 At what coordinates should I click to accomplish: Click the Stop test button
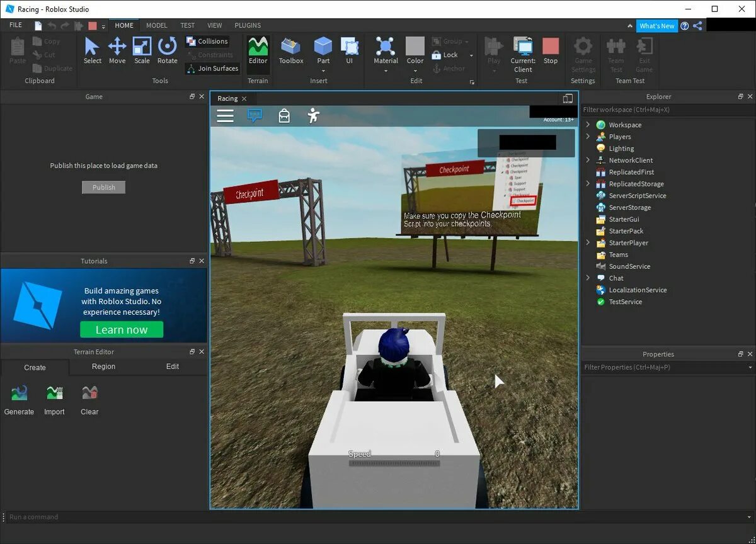point(551,50)
